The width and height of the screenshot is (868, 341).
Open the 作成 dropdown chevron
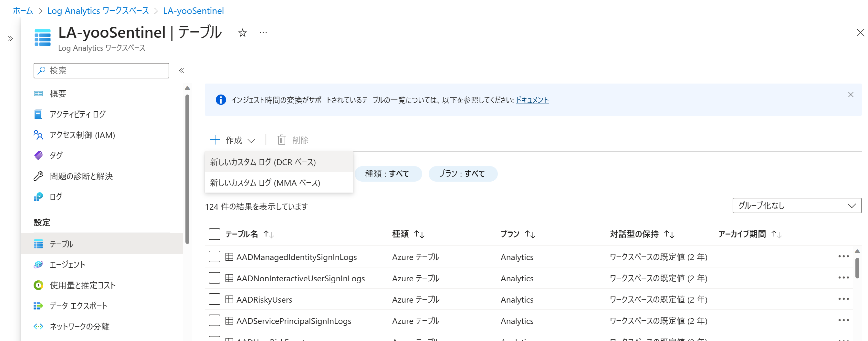(251, 140)
